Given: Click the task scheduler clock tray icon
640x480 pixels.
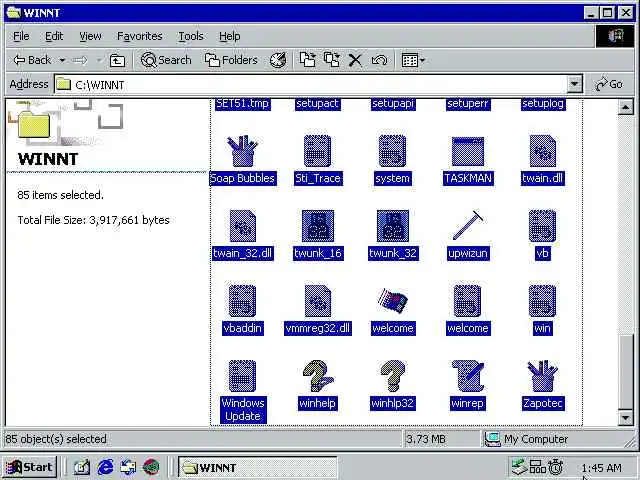Looking at the screenshot, I should coord(556,467).
